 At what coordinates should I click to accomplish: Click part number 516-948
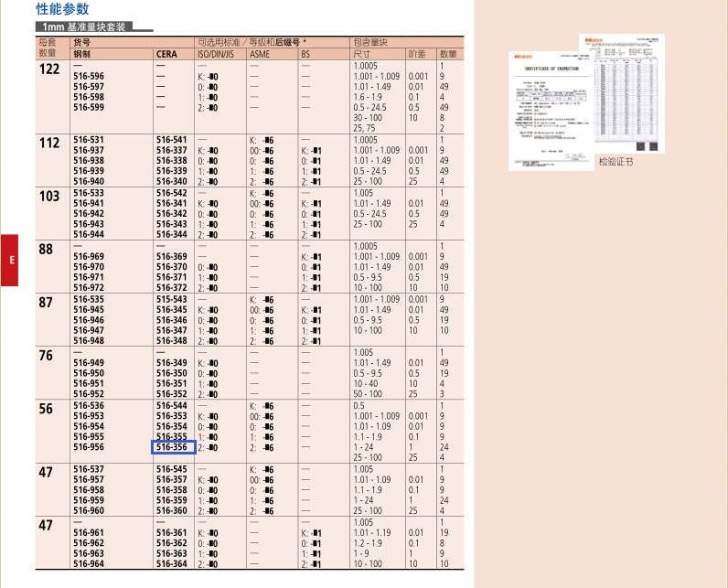coord(89,341)
